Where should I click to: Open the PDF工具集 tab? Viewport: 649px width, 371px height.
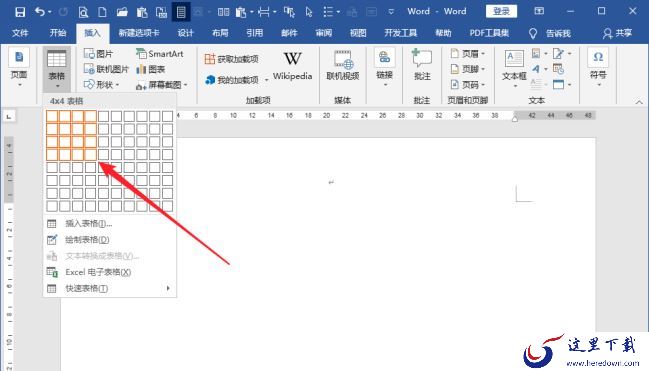tap(489, 33)
